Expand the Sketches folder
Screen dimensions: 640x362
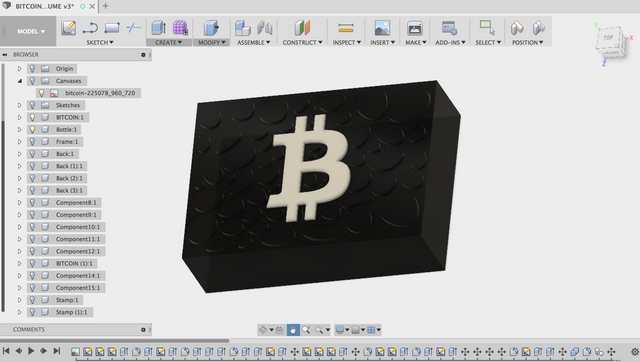coord(20,105)
